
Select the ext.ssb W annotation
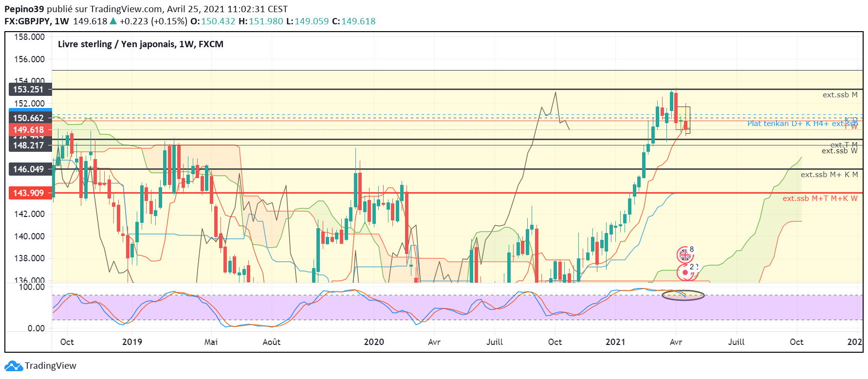(840, 151)
